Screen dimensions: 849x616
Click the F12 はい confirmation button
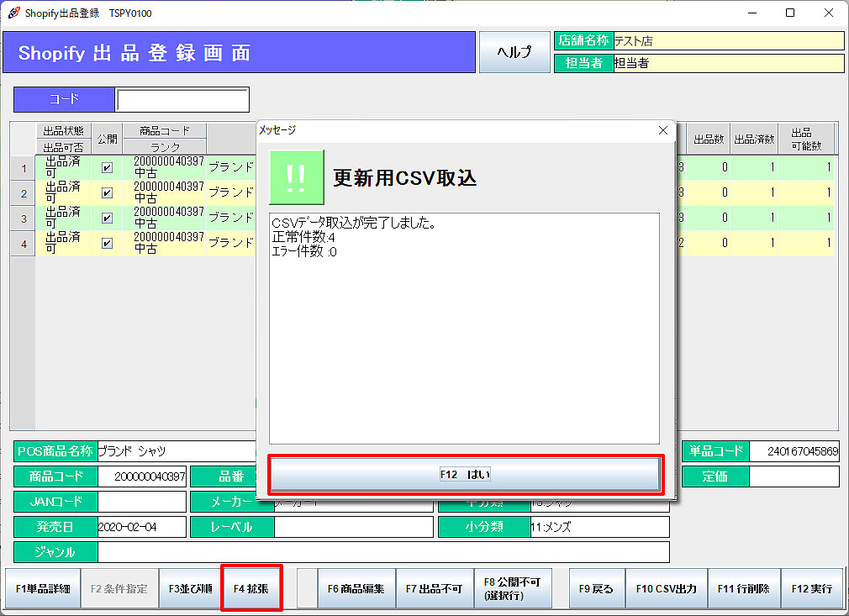point(465,475)
